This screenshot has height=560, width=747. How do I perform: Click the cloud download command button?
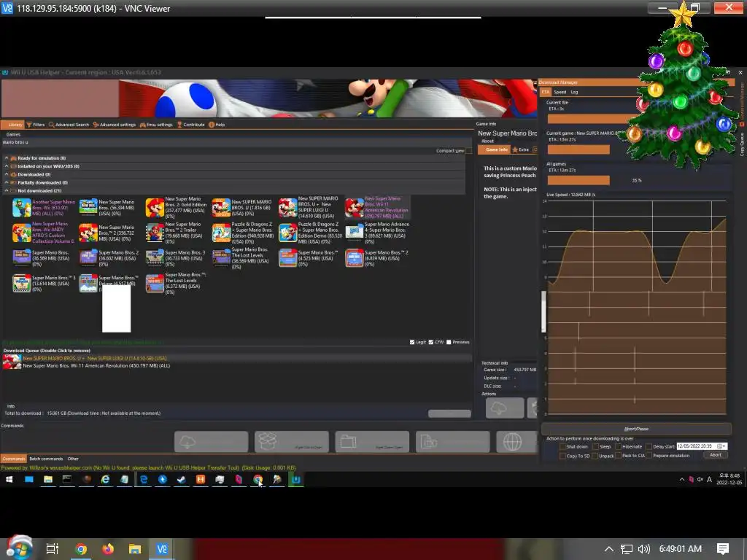(x=211, y=442)
